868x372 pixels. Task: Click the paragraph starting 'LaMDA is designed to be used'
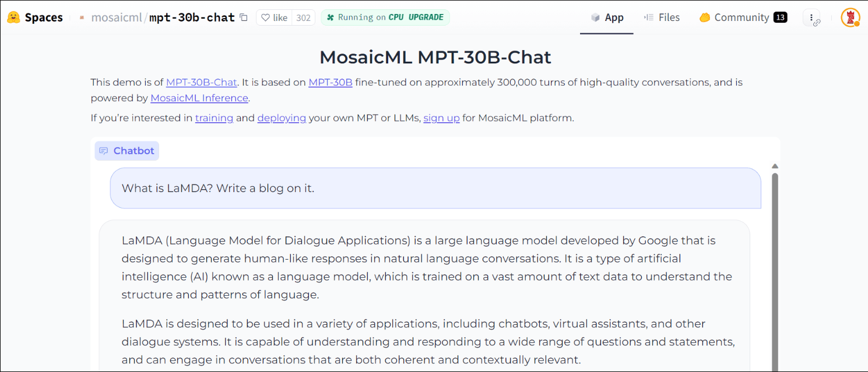[428, 342]
